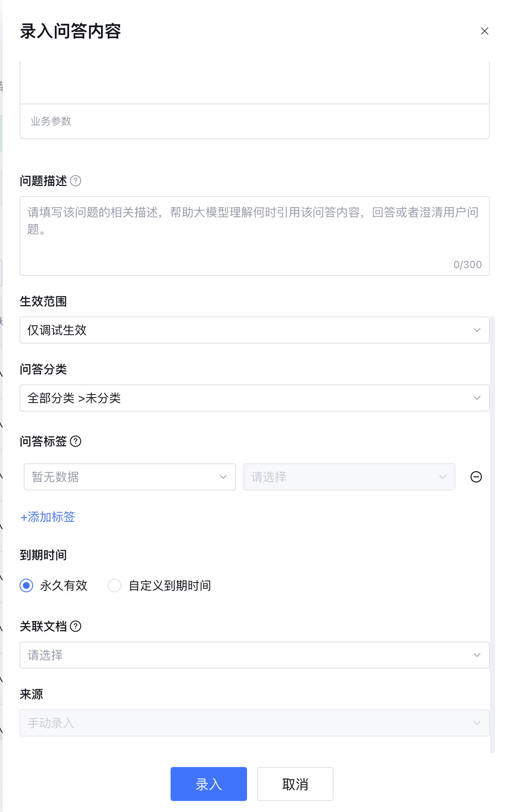This screenshot has height=812, width=511.
Task: Open the 生效范围 dropdown
Action: 254,330
